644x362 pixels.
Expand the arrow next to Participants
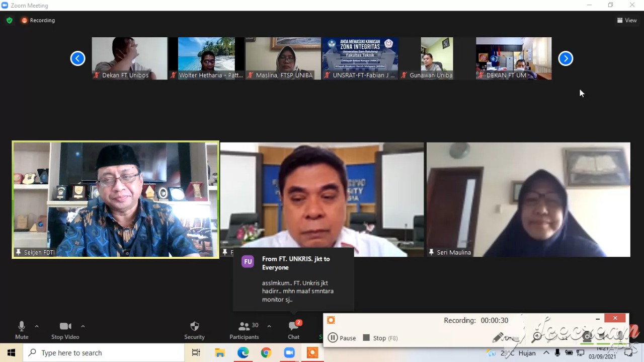269,326
